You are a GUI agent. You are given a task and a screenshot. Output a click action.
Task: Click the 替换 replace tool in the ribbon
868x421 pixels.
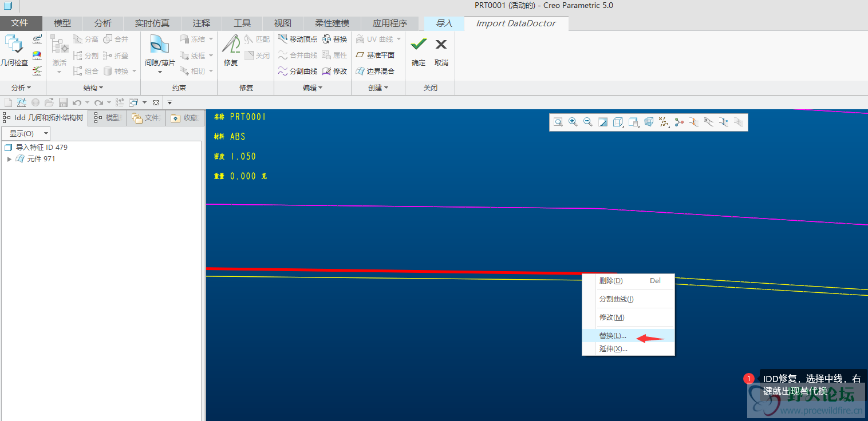click(334, 39)
